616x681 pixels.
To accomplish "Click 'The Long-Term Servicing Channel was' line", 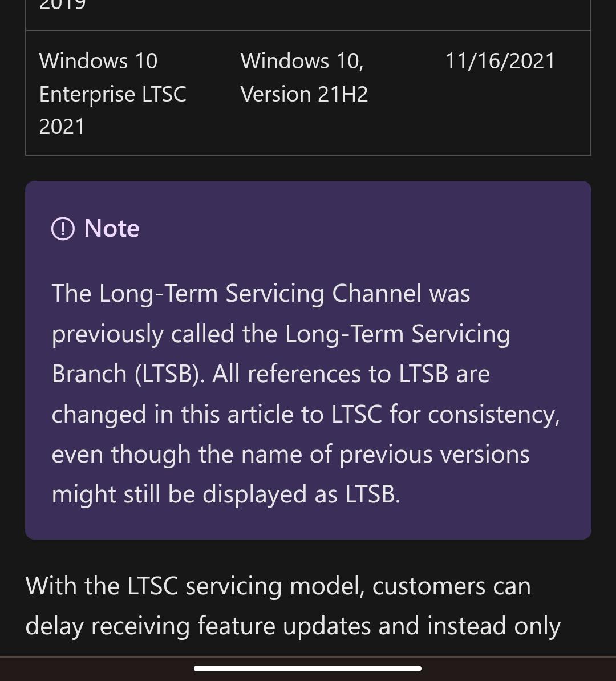I will [261, 293].
